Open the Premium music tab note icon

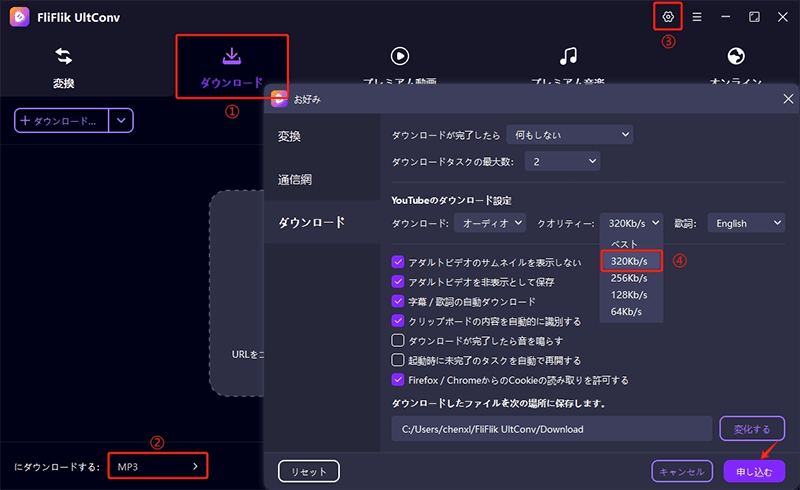[x=568, y=56]
